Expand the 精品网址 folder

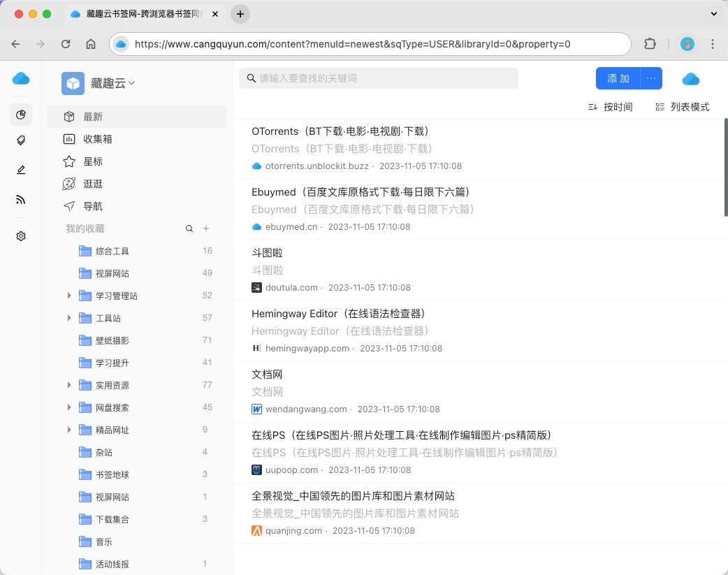(68, 430)
